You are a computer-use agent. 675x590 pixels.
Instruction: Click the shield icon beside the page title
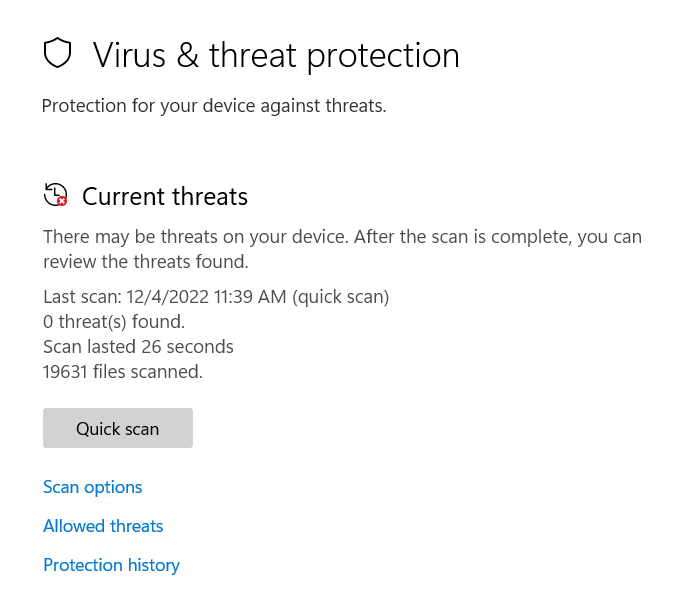point(58,54)
